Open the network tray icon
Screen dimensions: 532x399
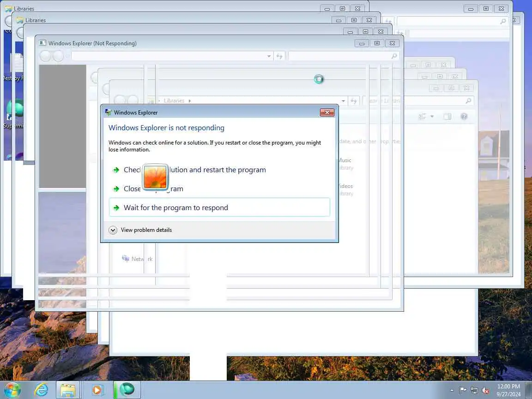tap(474, 391)
